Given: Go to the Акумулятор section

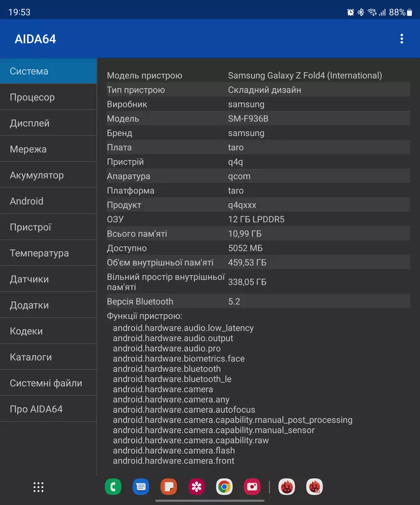Looking at the screenshot, I should click(48, 175).
